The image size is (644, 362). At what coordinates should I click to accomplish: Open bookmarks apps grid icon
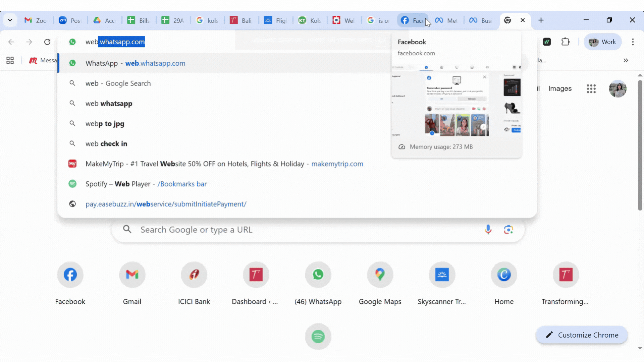click(10, 60)
